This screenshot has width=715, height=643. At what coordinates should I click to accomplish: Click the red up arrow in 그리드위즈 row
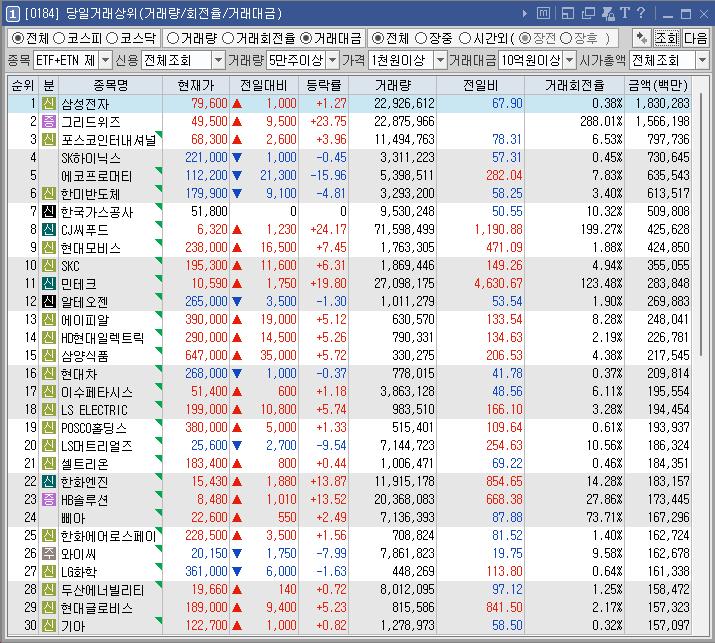(237, 122)
